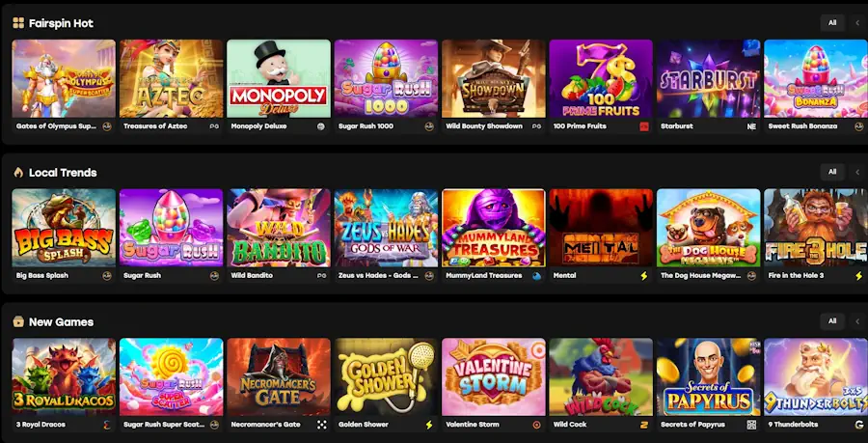Viewport: 868px width, 443px height.
Task: Click provider icon next to Starburst label
Action: pyautogui.click(x=751, y=126)
